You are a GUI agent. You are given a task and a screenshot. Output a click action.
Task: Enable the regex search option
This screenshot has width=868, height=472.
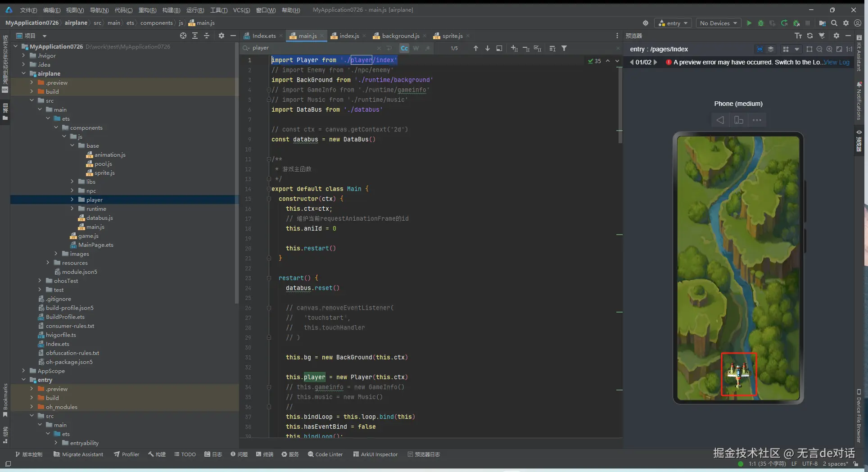pos(427,48)
